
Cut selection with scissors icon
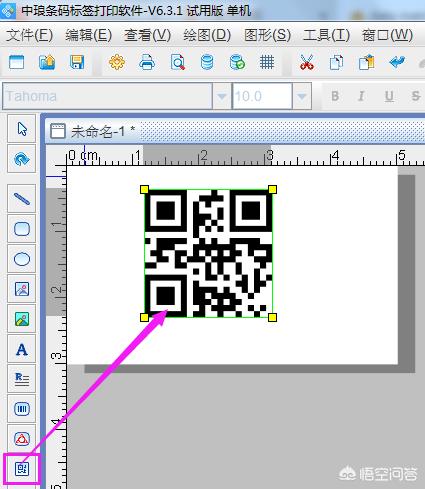pyautogui.click(x=306, y=62)
